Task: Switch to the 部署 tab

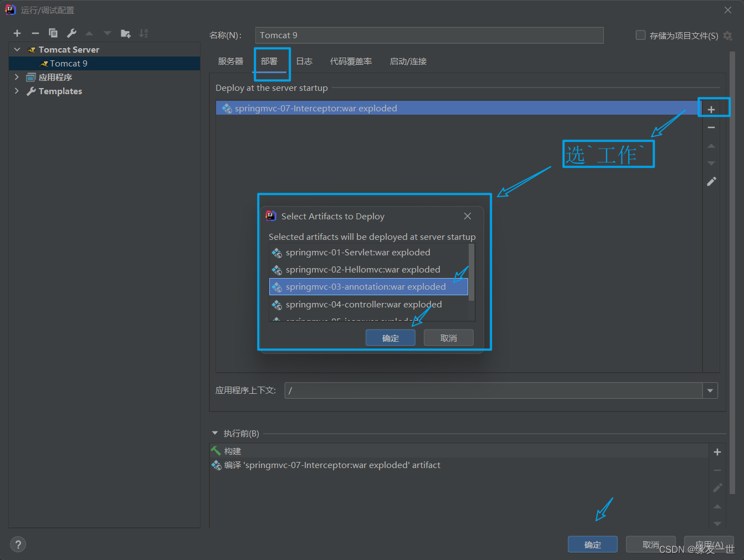Action: (x=269, y=61)
